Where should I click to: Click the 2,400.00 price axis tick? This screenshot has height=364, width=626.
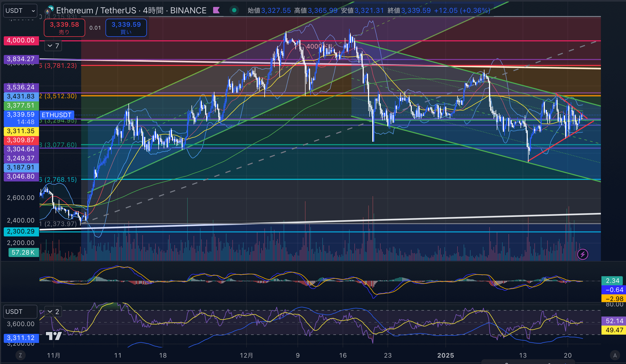pos(21,220)
